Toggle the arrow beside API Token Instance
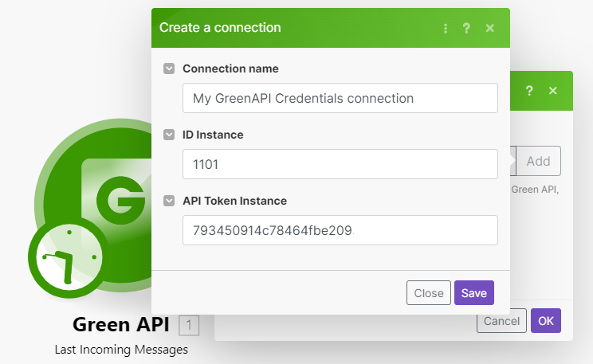Image resolution: width=593 pixels, height=364 pixels. [x=168, y=201]
